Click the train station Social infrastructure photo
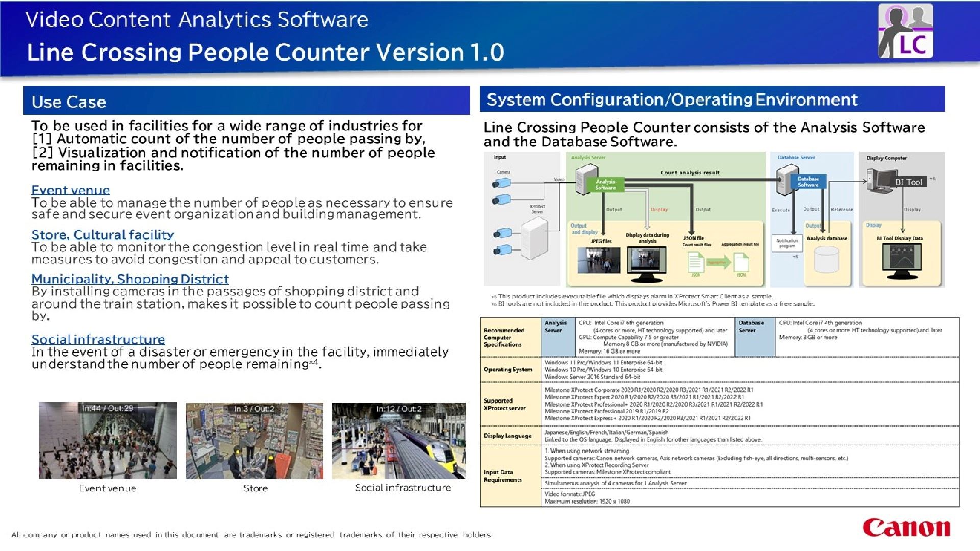Image resolution: width=980 pixels, height=551 pixels. [x=399, y=440]
